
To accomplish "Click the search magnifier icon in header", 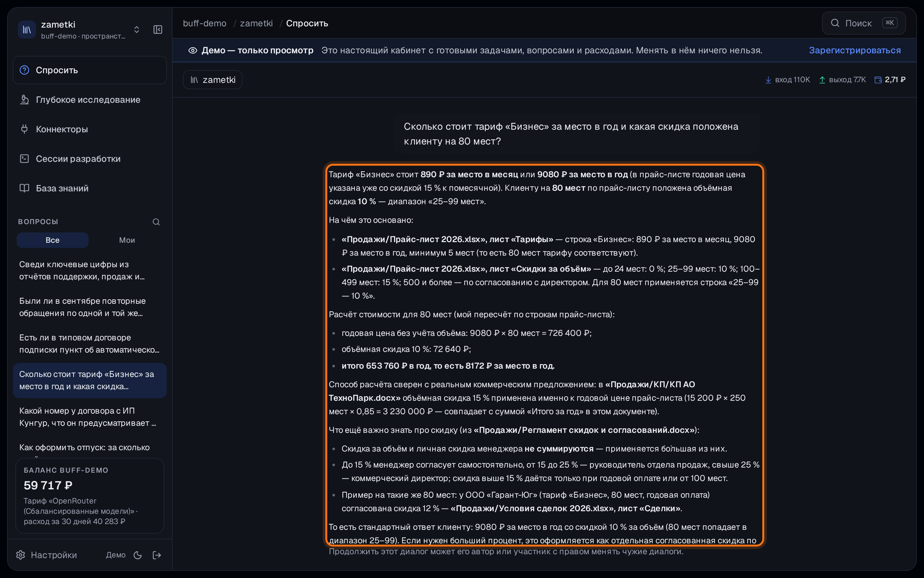I will (835, 23).
